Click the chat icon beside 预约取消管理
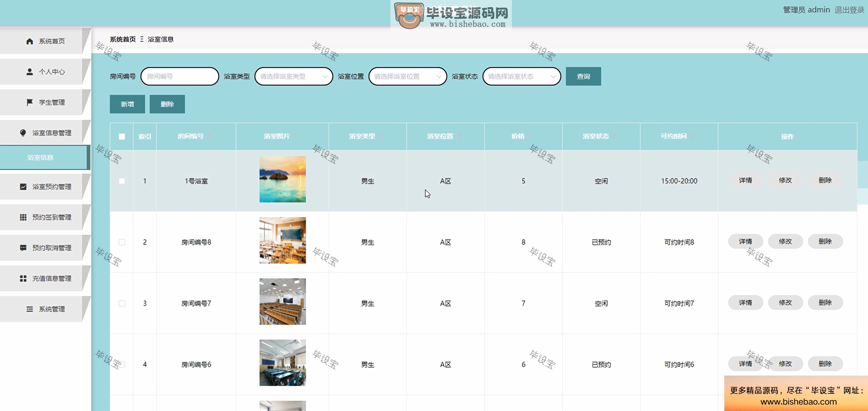The image size is (868, 411). [x=23, y=248]
